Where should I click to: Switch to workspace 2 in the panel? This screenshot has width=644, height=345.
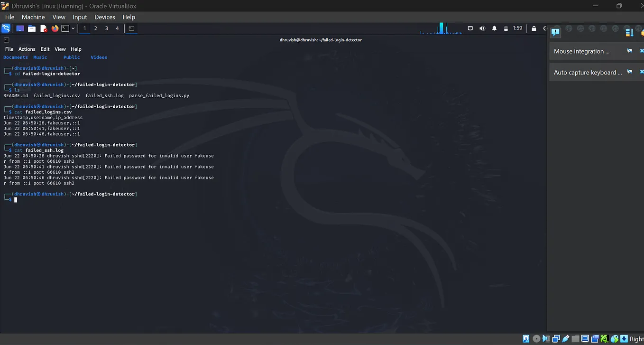(x=95, y=28)
